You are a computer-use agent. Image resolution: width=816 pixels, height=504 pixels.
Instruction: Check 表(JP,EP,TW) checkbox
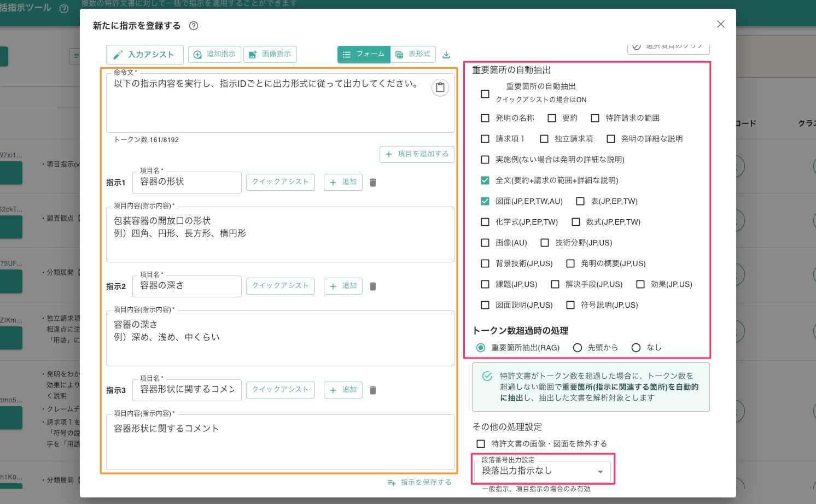click(580, 201)
